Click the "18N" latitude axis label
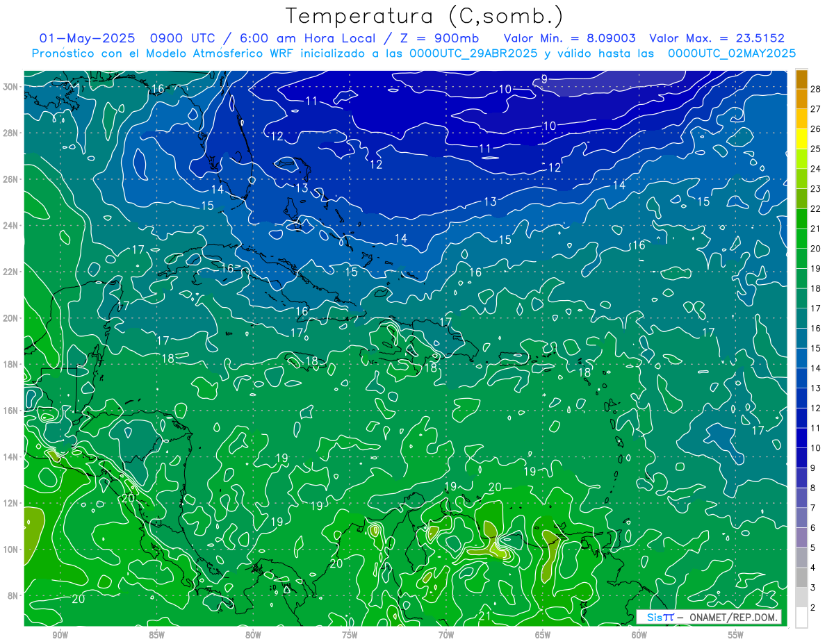This screenshot has height=644, width=834. point(12,364)
